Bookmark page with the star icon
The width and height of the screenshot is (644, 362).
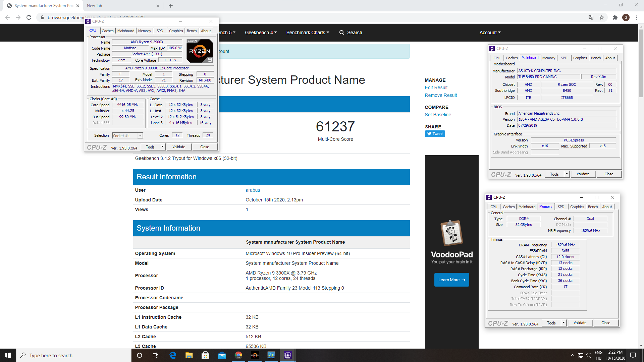point(602,17)
